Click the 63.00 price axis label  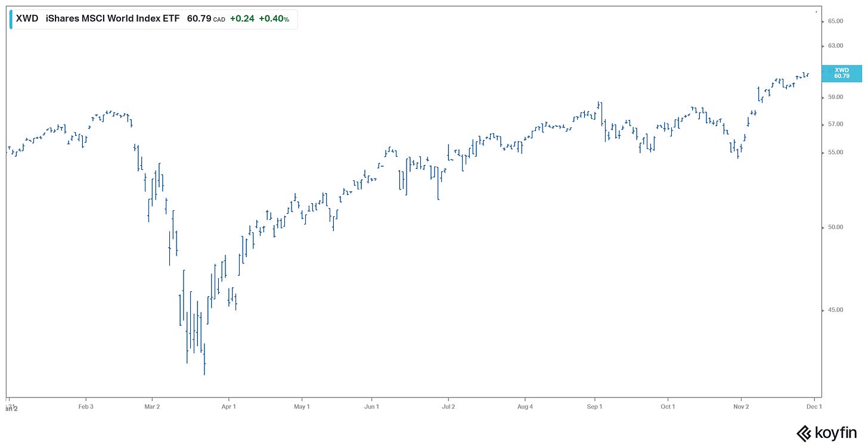pos(835,46)
